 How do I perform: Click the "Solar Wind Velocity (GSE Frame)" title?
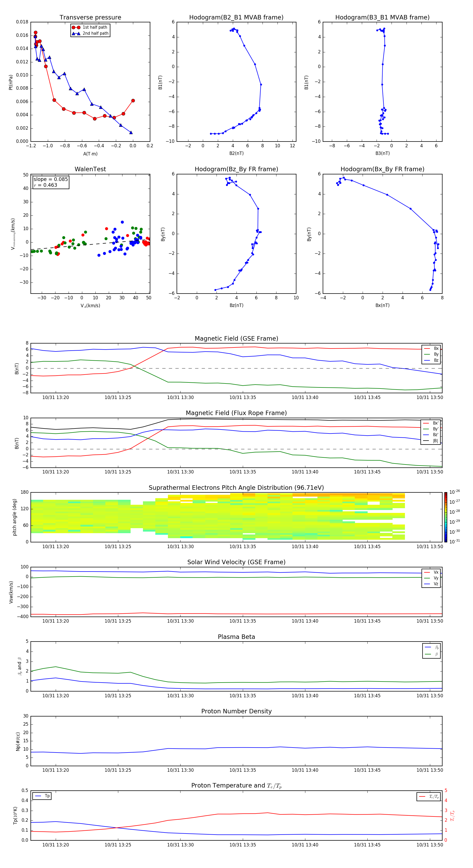pos(236,562)
